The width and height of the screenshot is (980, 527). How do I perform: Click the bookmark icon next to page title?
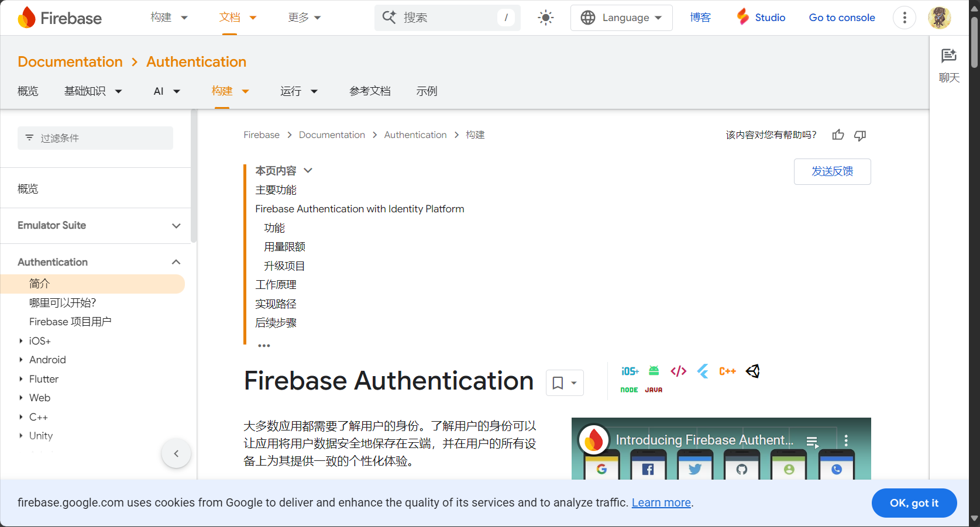558,383
